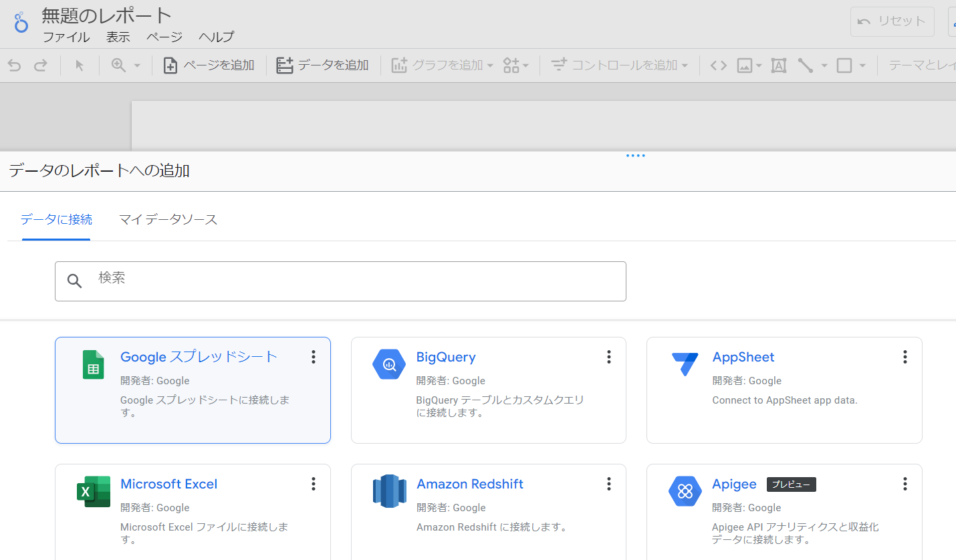Click the Microsoft Excel logo icon
This screenshot has height=560, width=956.
[x=94, y=492]
